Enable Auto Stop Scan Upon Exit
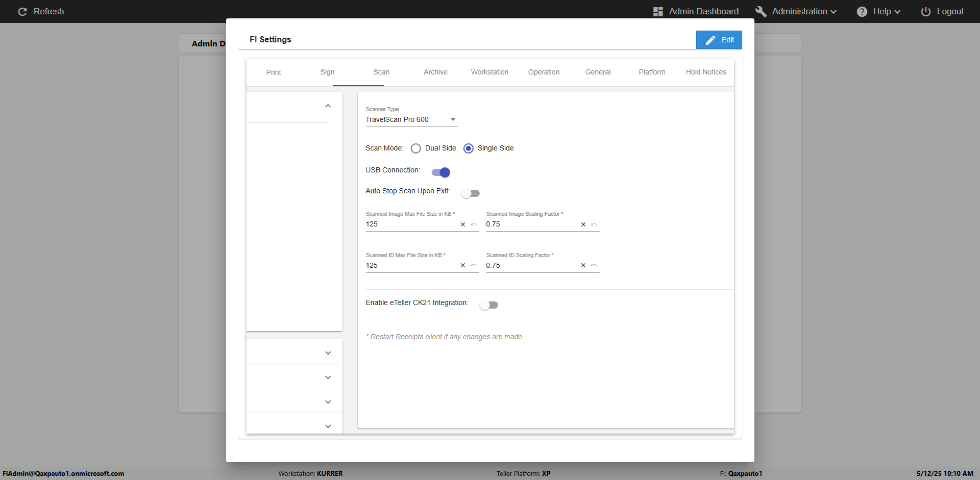980x480 pixels. pos(470,193)
